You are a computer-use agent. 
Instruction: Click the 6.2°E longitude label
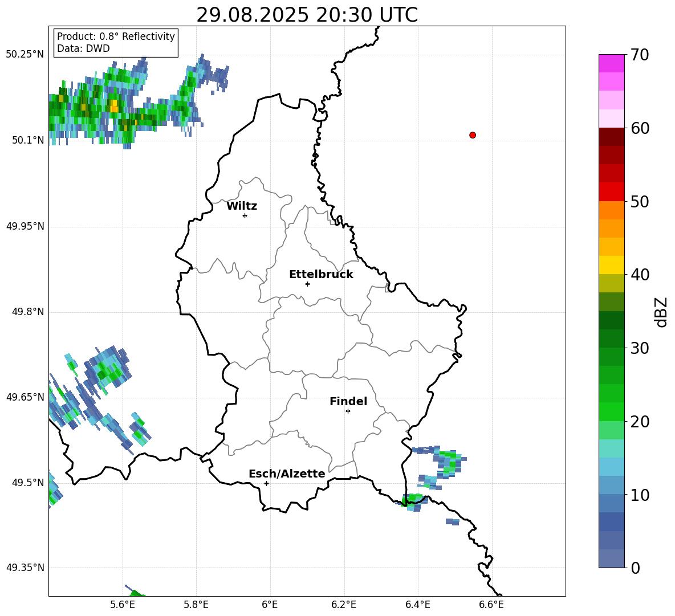344,605
